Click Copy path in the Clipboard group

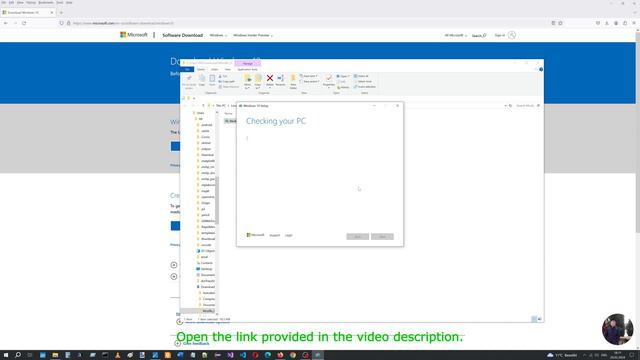[227, 82]
